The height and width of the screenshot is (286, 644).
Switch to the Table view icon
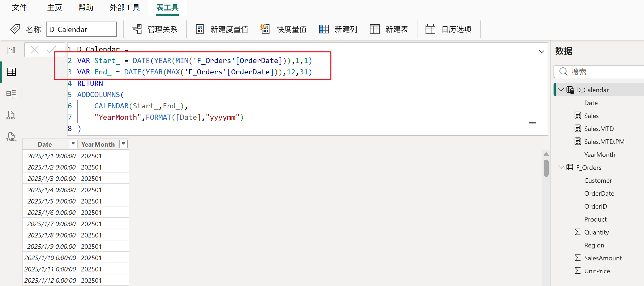click(11, 72)
